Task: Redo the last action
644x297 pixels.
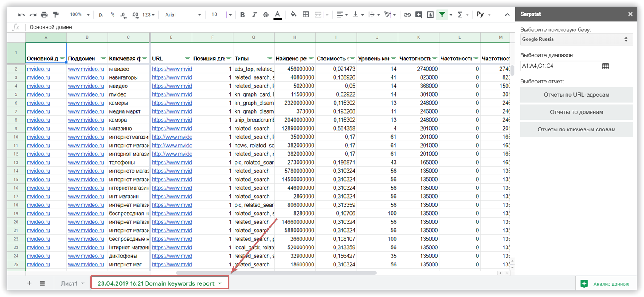Action: click(x=33, y=15)
